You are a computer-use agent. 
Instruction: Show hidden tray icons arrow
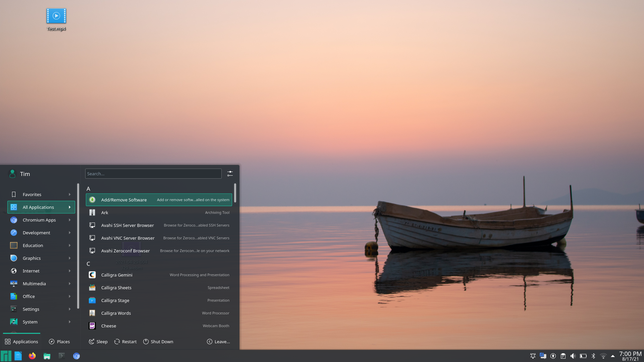tap(613, 356)
